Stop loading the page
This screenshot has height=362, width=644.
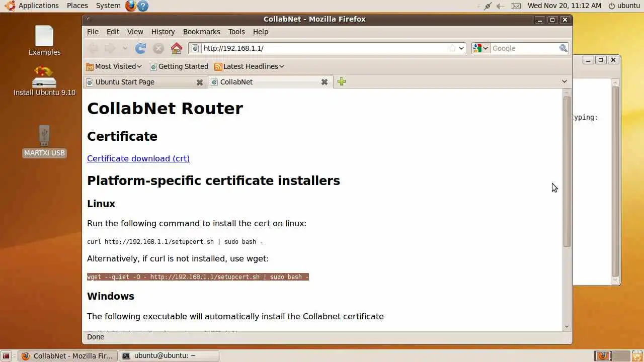[x=158, y=48]
